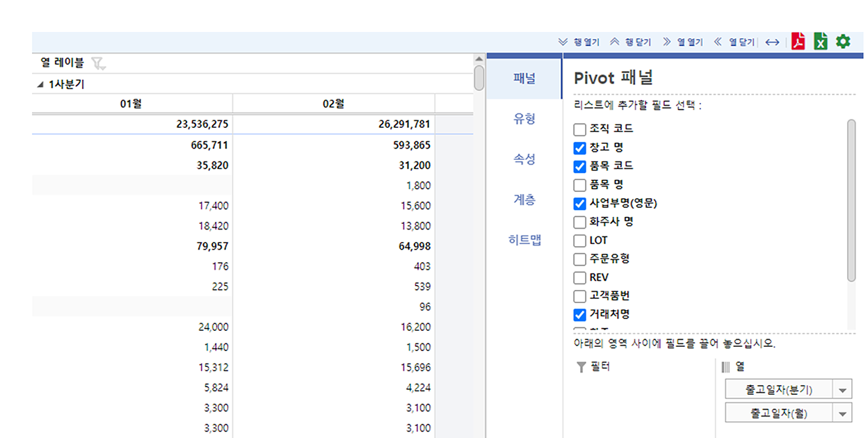Click the horizontal fit-width arrow icon

[x=772, y=42]
